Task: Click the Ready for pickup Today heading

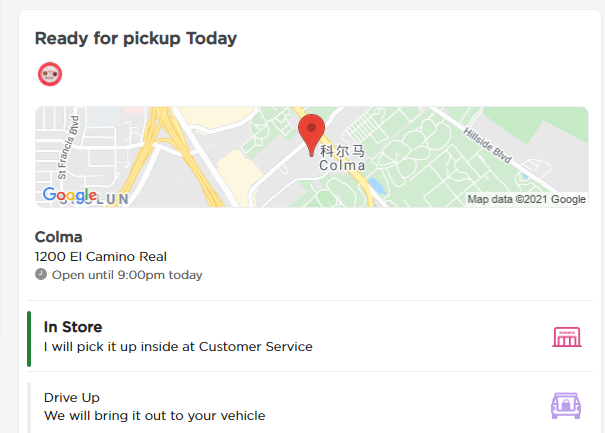Action: pos(136,39)
